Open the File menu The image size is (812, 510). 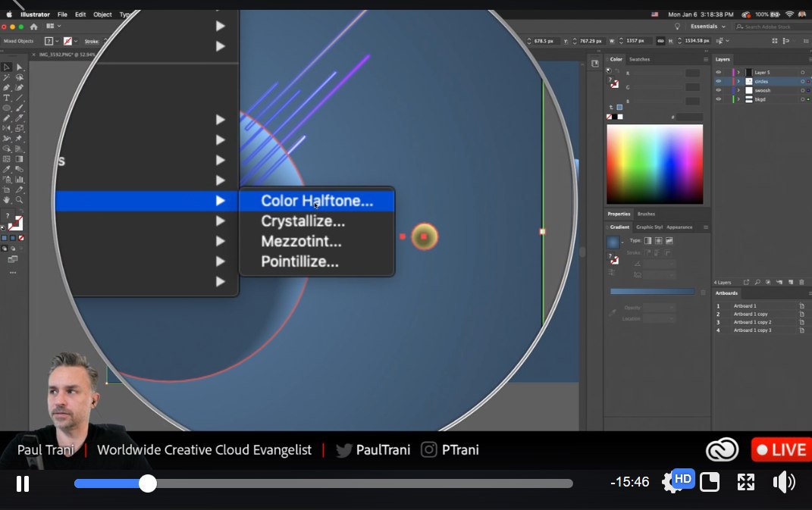tap(62, 14)
